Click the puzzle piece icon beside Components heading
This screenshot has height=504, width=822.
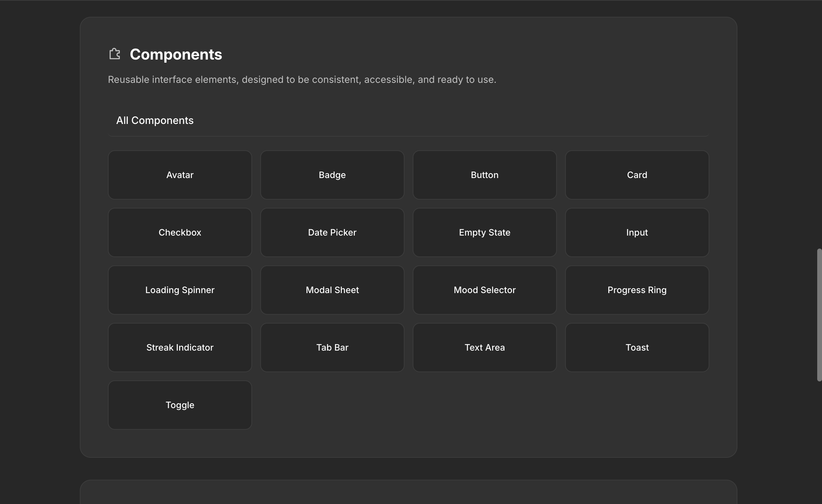(x=114, y=54)
